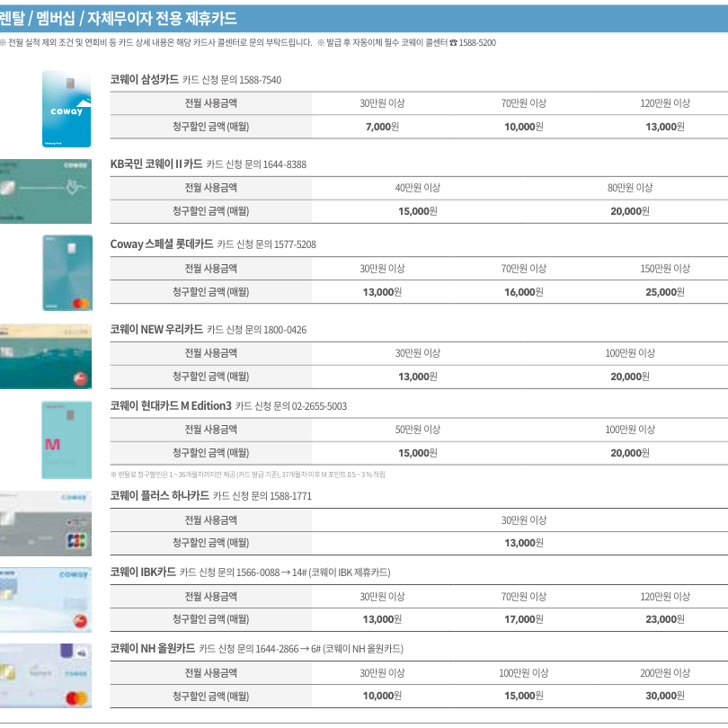The width and height of the screenshot is (728, 728).
Task: Select the Samsung card inquiry number 1588-7540
Action: [260, 80]
